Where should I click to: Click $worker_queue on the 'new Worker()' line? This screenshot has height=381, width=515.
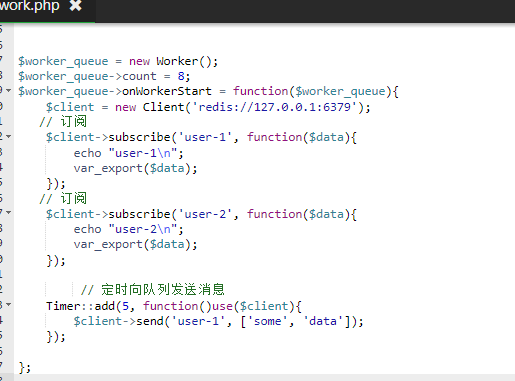point(63,62)
